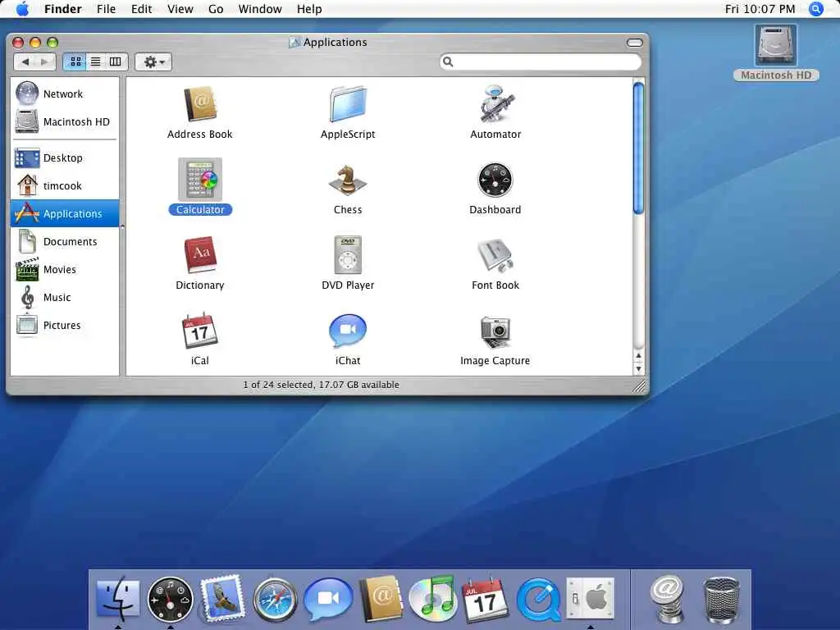Open System Preferences from the Dock
This screenshot has height=630, width=840.
[x=591, y=598]
